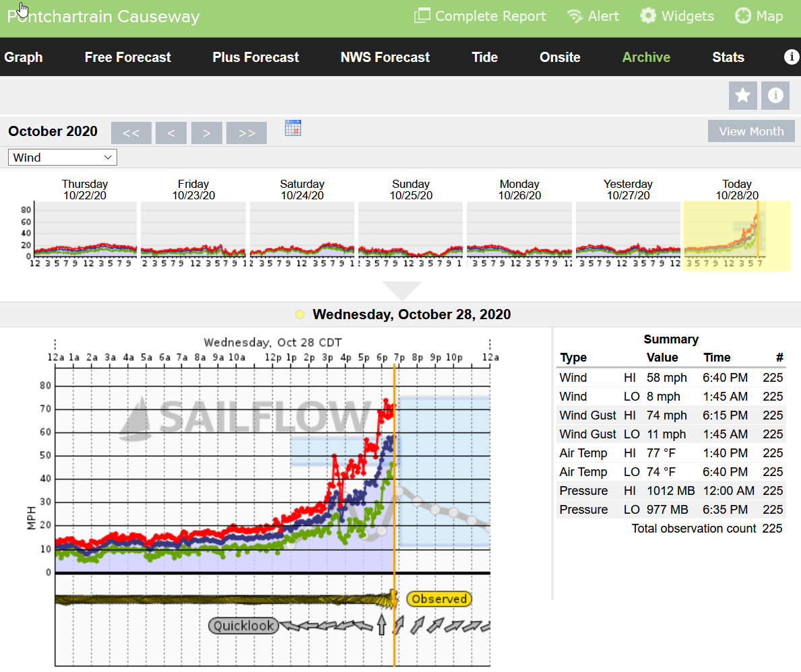The image size is (801, 672).
Task: Click the Alert wifi icon
Action: click(575, 16)
